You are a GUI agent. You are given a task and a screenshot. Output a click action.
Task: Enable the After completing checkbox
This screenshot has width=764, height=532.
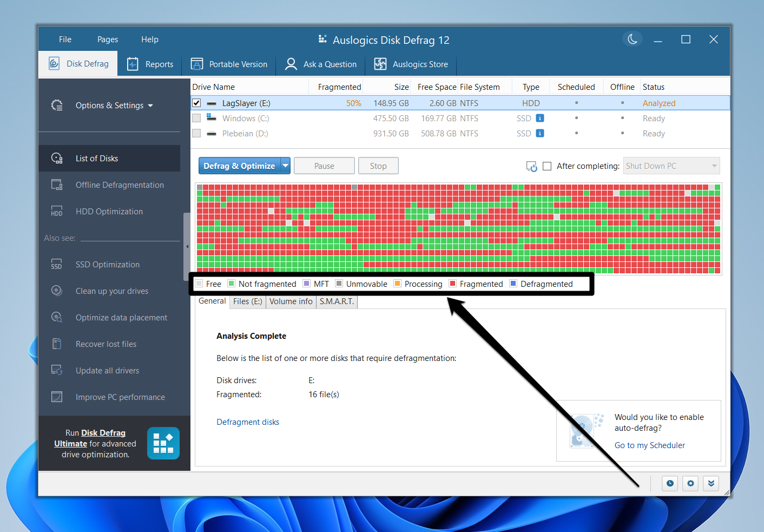pos(547,166)
